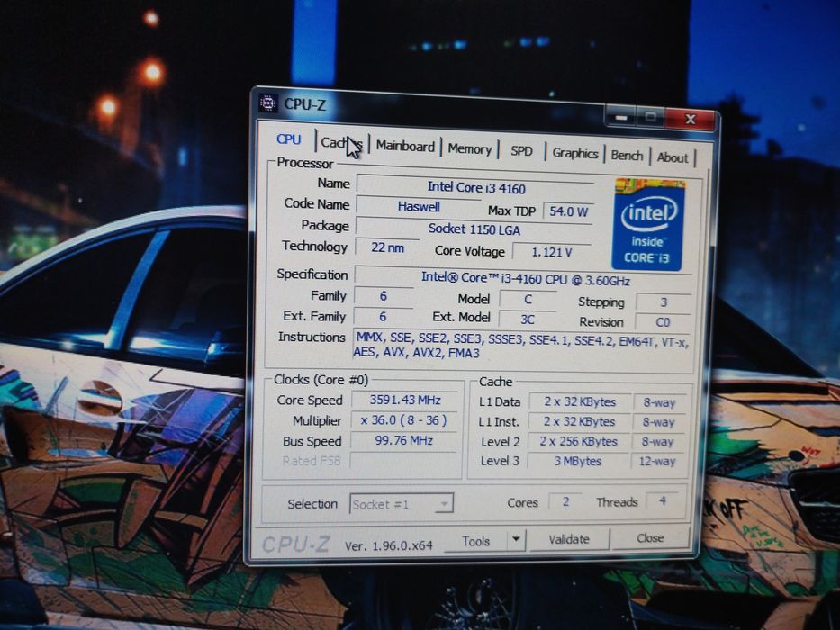Click the Code Name value 'Haswell'

click(419, 206)
